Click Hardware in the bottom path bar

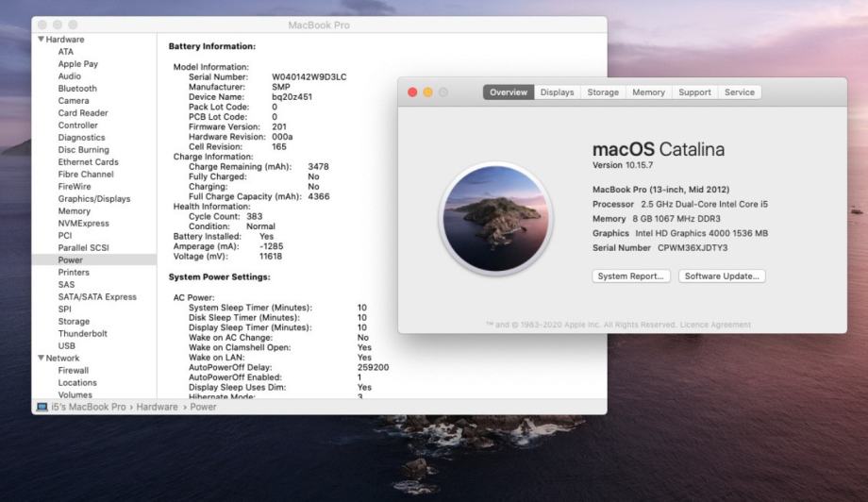(x=157, y=407)
